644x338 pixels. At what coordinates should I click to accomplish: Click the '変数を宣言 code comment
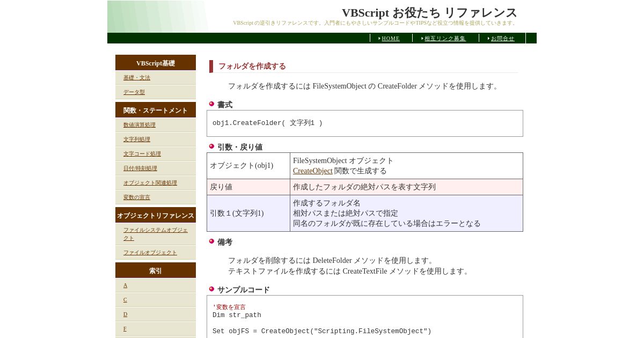[229, 307]
